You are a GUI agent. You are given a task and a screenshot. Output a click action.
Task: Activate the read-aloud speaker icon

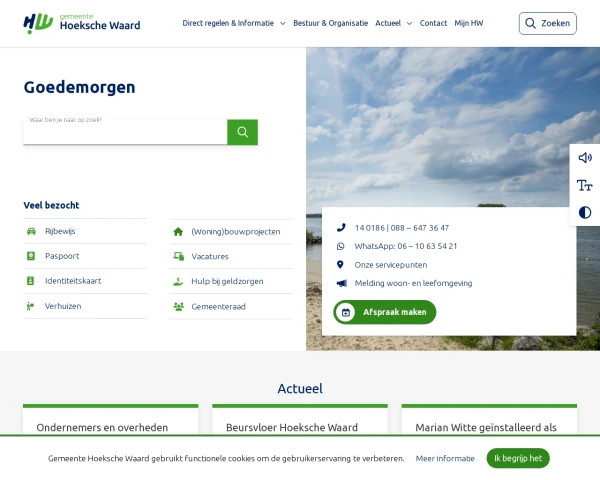[585, 158]
